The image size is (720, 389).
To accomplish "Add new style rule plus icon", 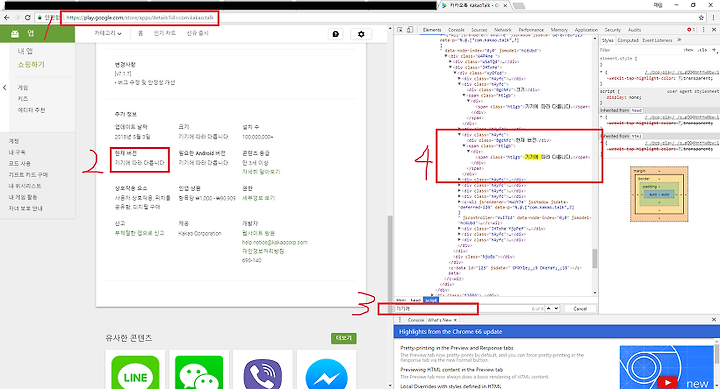I will pos(714,50).
